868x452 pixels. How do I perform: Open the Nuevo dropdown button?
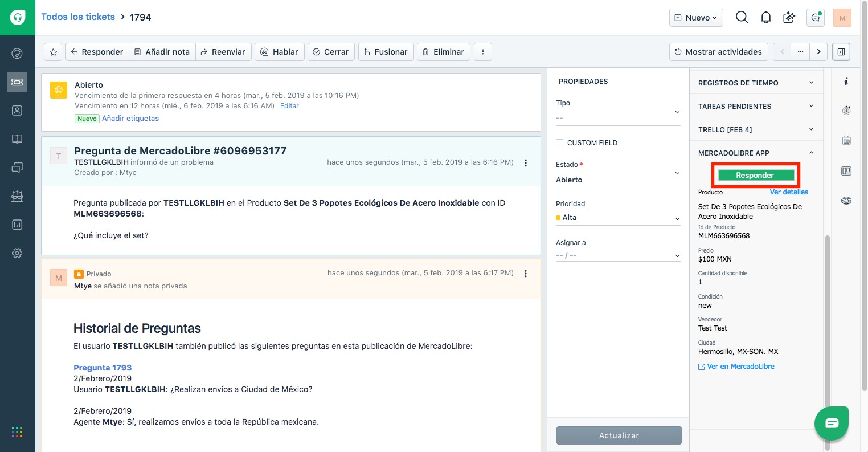coord(696,18)
